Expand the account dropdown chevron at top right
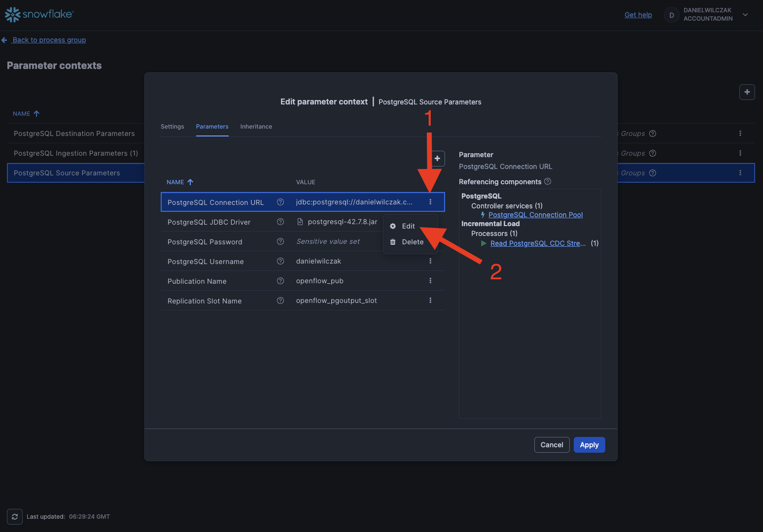 pyautogui.click(x=745, y=15)
